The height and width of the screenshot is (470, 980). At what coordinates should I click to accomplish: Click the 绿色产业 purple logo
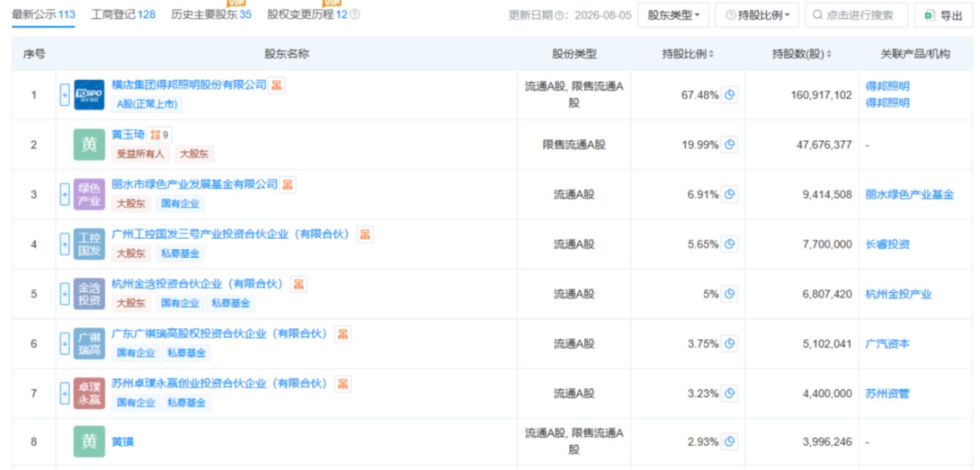pos(89,194)
